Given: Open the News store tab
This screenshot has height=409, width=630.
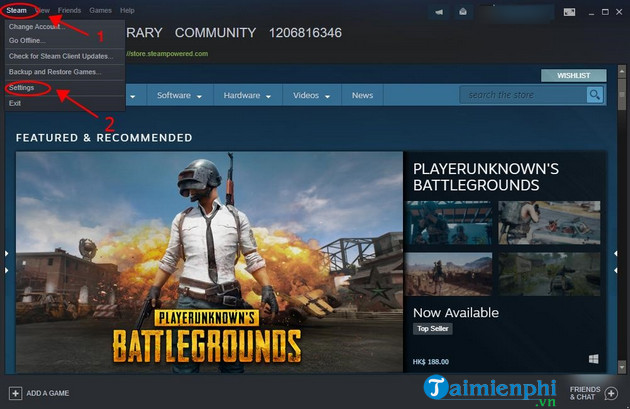Looking at the screenshot, I should (x=362, y=96).
